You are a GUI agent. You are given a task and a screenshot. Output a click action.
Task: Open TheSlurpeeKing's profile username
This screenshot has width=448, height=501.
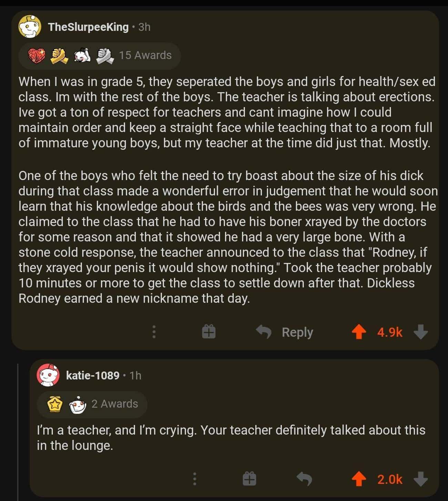88,27
